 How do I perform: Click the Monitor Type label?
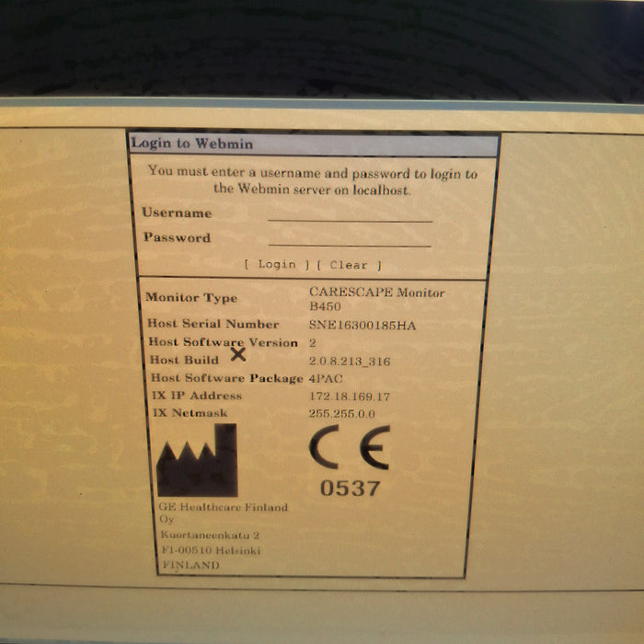(191, 298)
